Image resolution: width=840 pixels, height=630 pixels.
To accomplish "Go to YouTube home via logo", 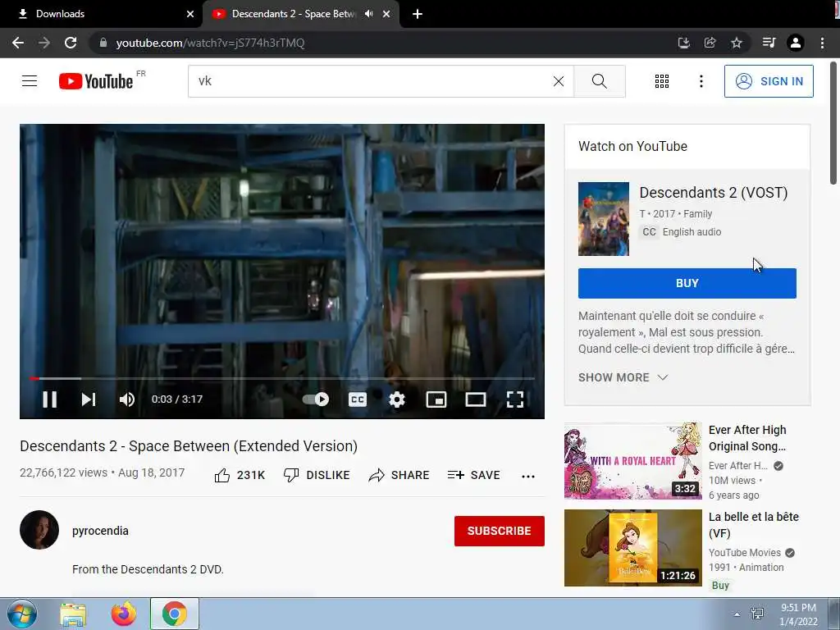I will [x=96, y=81].
